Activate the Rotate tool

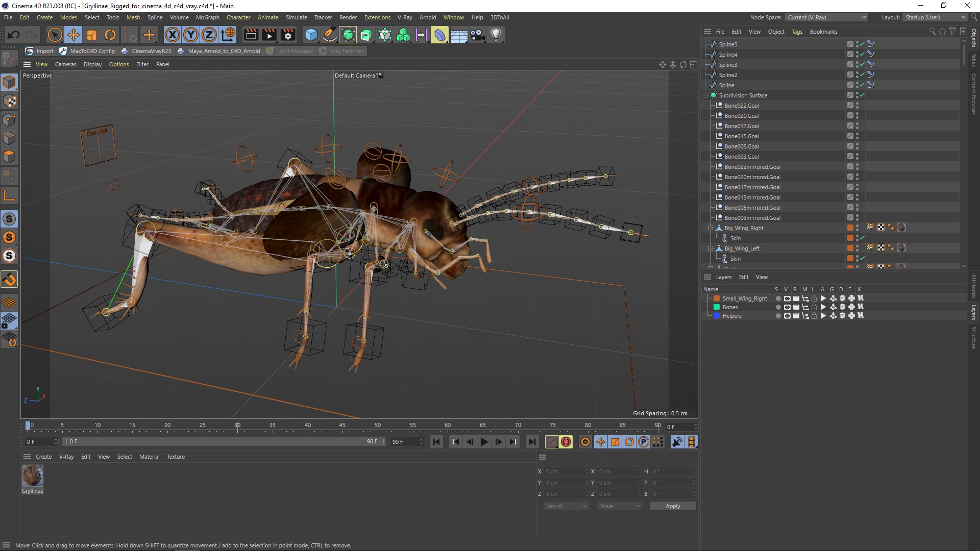pos(110,35)
